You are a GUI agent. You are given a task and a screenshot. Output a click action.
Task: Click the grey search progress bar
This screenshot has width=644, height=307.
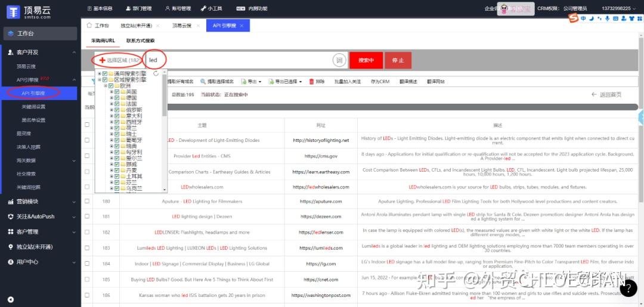click(402, 107)
